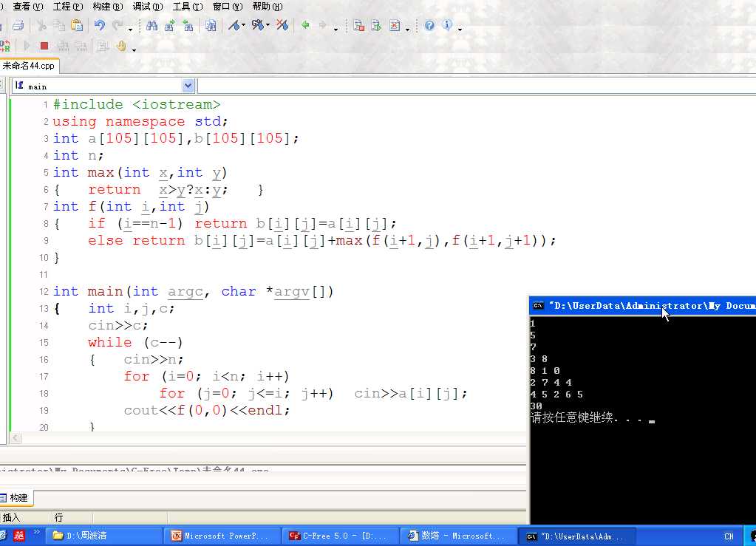Screen dimensions: 756x546
Task: Click the editor horizontal scrollbar left arrow
Action: tap(16, 437)
